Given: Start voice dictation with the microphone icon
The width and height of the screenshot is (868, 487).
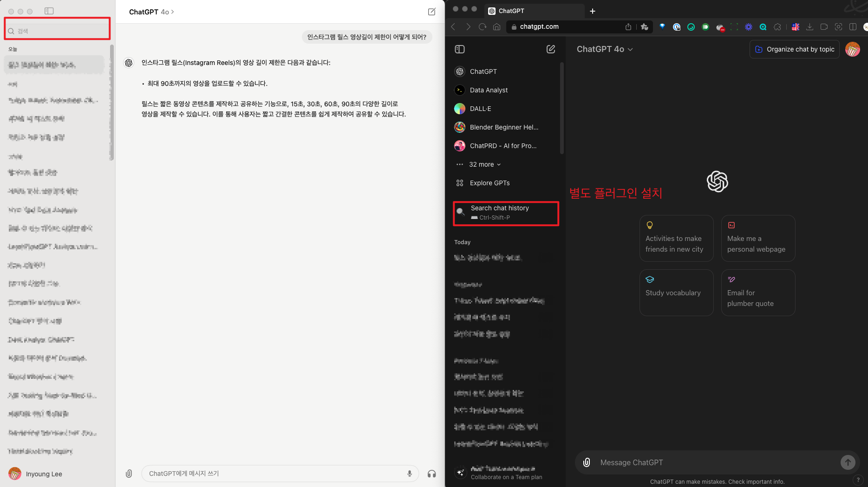Looking at the screenshot, I should [410, 474].
